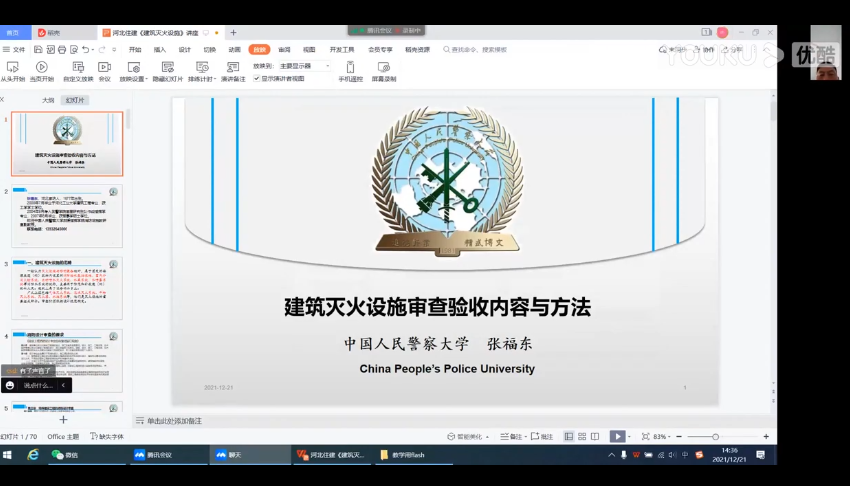Image resolution: width=850 pixels, height=486 pixels.
Task: Click the zoom out minus button
Action: (x=679, y=436)
